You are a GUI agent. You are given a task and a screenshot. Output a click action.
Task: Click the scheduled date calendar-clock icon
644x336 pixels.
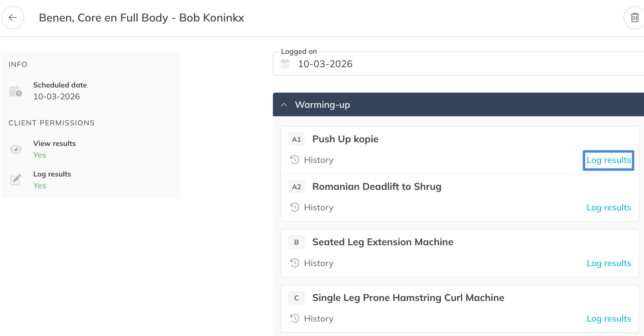(15, 91)
